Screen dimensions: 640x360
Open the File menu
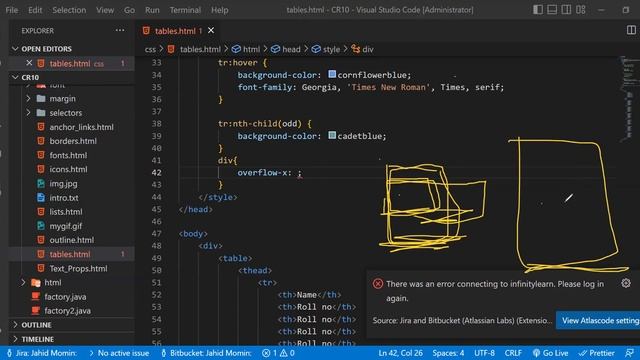coord(11,10)
